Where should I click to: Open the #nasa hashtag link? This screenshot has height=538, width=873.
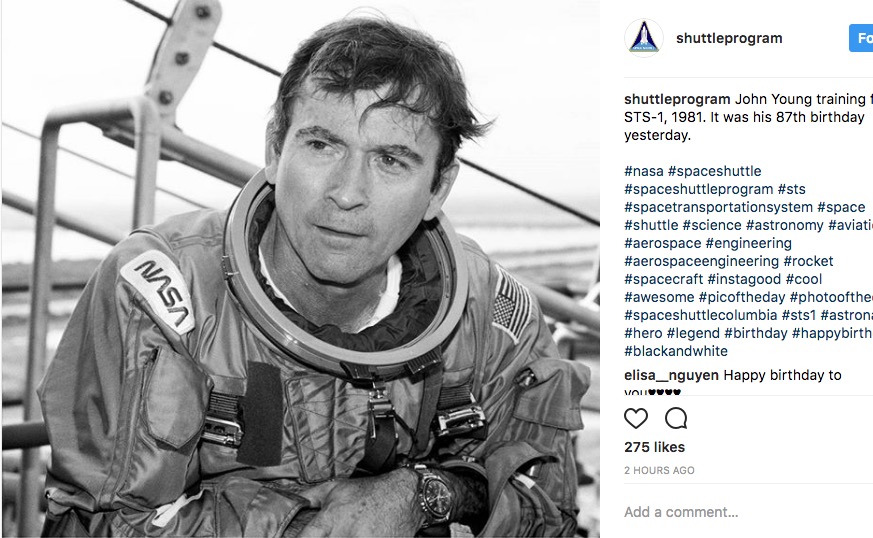pyautogui.click(x=644, y=171)
